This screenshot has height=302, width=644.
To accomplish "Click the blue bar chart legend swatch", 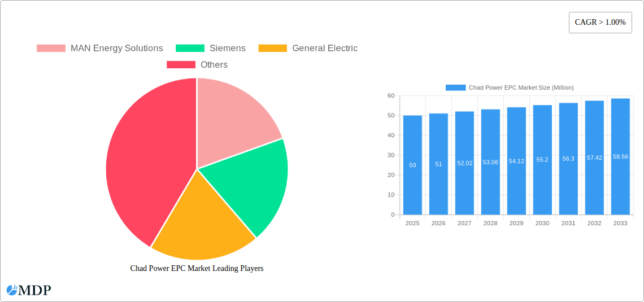I will [x=455, y=87].
